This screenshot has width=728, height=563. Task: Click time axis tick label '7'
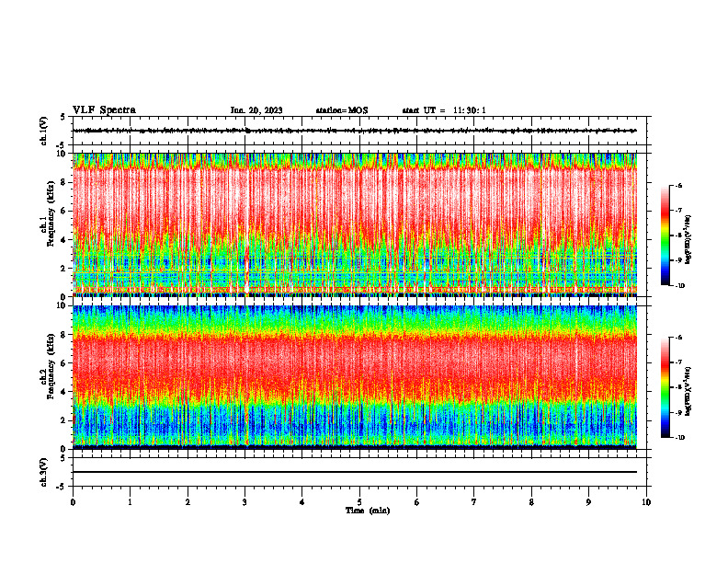pyautogui.click(x=474, y=502)
